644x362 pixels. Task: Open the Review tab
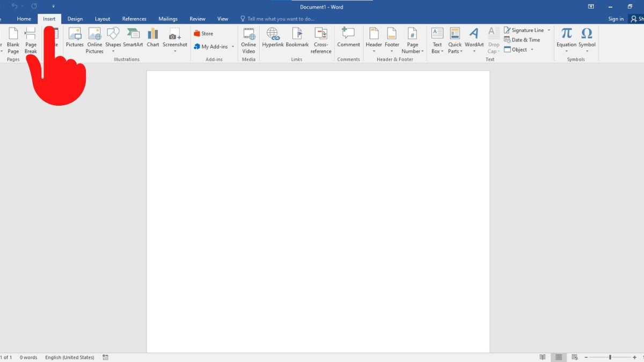click(x=197, y=19)
